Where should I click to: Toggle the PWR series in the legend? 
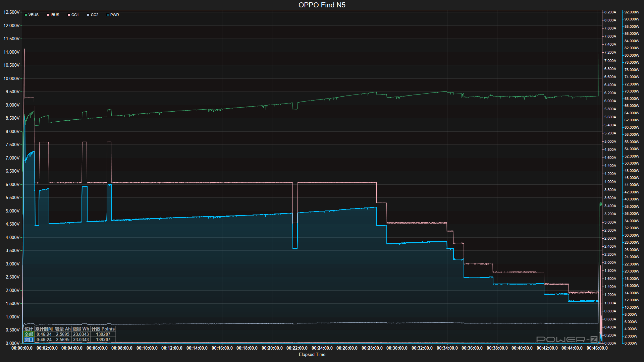tap(113, 15)
